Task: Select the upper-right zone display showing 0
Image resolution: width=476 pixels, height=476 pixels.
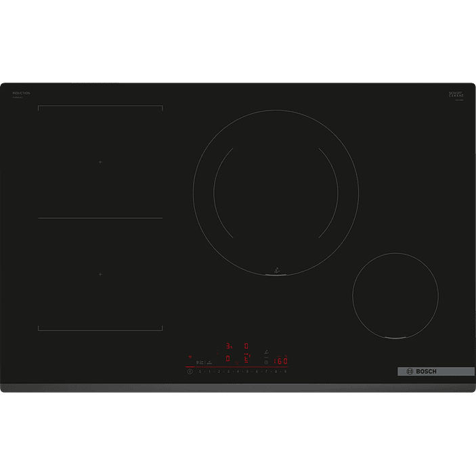Action: point(246,345)
